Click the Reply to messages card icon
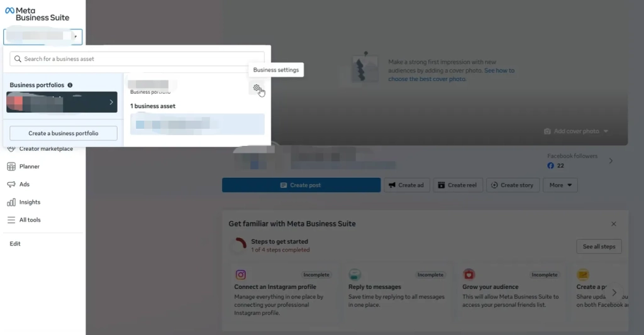This screenshot has width=644, height=335. [355, 274]
